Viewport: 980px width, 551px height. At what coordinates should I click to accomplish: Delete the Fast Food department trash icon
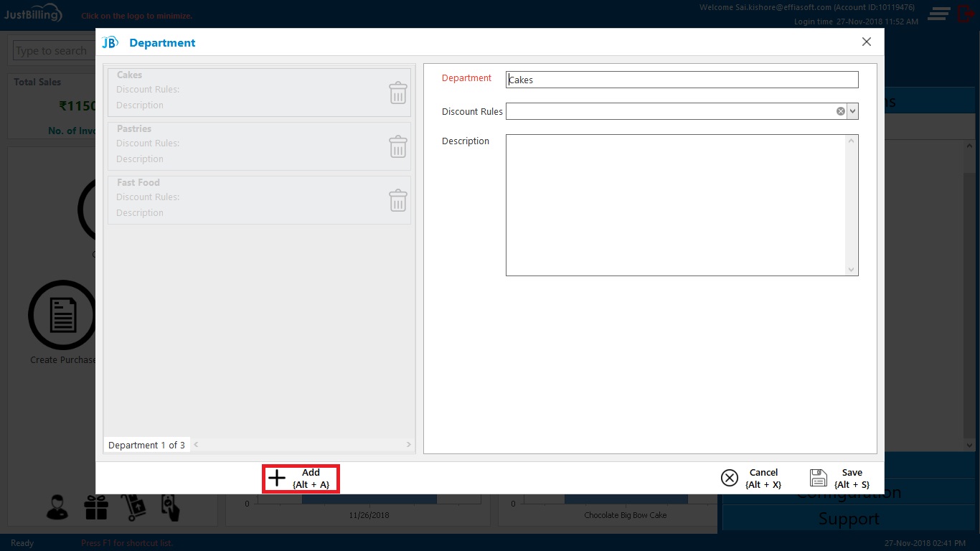[x=398, y=200]
